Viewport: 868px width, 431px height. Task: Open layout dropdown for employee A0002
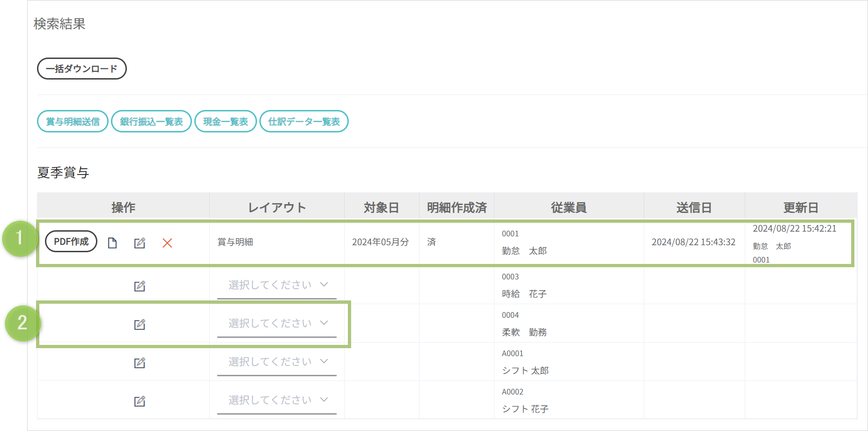coord(277,400)
